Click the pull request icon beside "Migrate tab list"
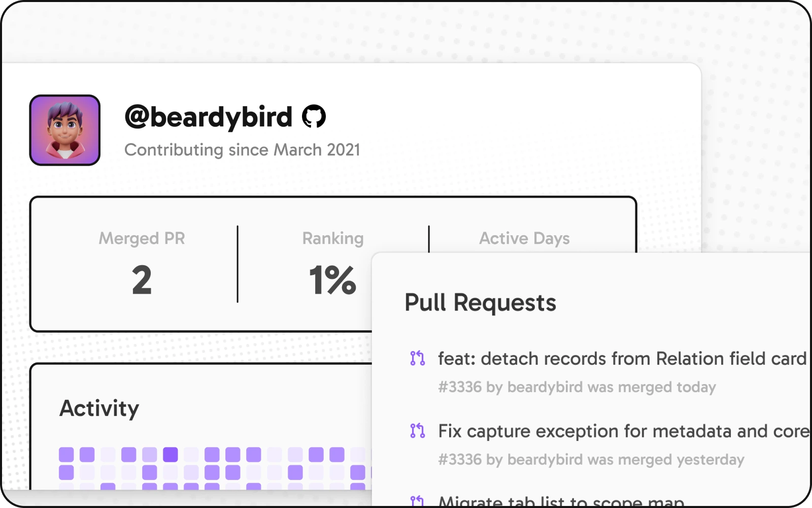This screenshot has width=812, height=508. click(x=418, y=501)
